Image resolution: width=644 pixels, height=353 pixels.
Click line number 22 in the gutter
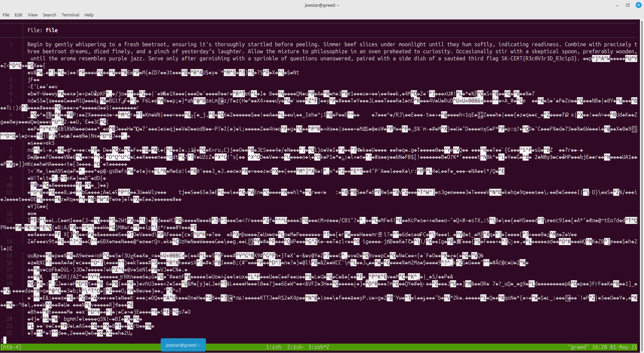[x=9, y=333]
